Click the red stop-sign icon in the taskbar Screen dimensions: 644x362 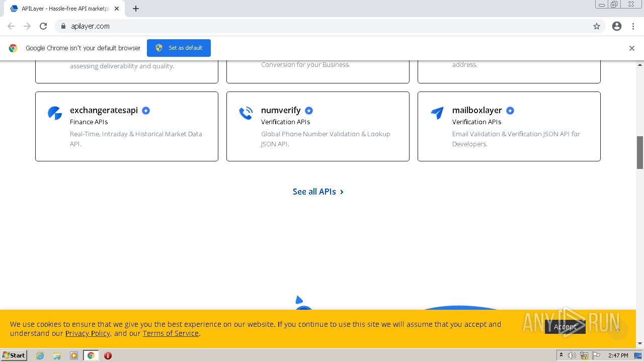(108, 355)
